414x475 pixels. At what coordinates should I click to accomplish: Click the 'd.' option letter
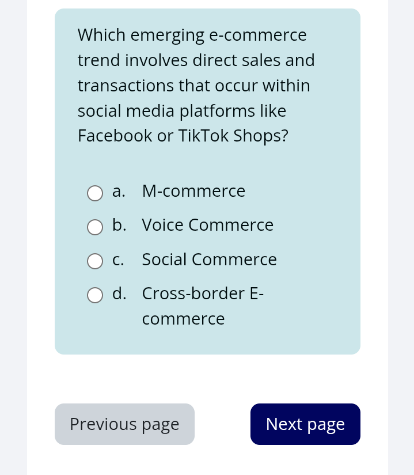119,293
